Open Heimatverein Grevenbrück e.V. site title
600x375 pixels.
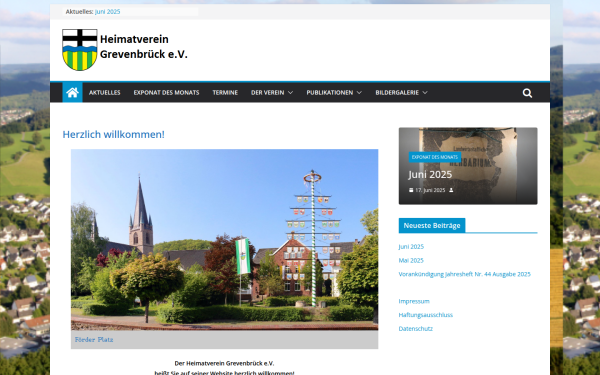(x=143, y=47)
